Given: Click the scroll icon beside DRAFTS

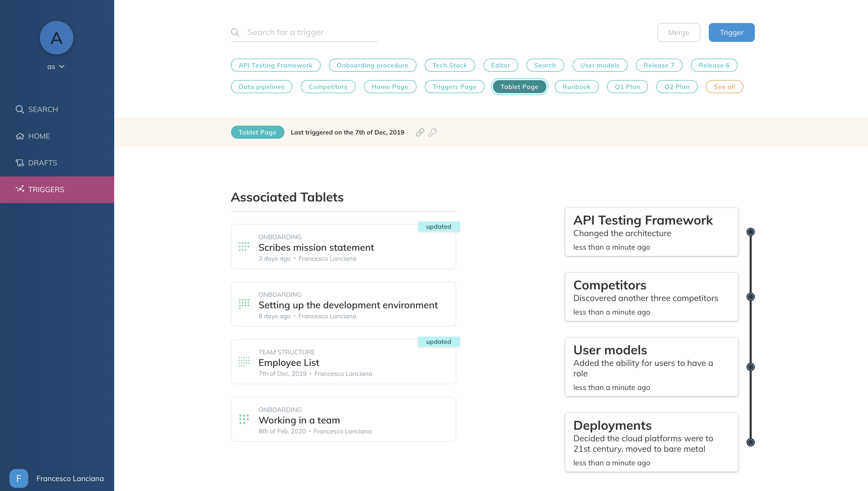Looking at the screenshot, I should [20, 163].
